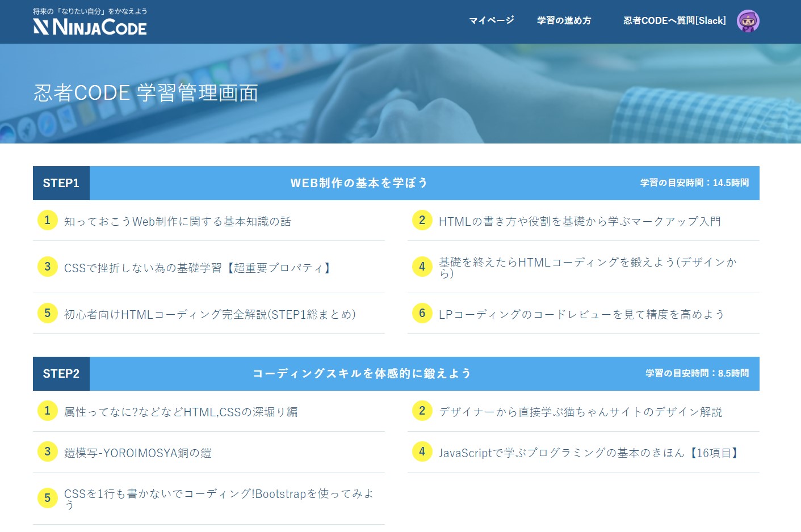Click number 3 badge beside CSSで挫折しない
The height and width of the screenshot is (532, 801).
[x=48, y=267]
